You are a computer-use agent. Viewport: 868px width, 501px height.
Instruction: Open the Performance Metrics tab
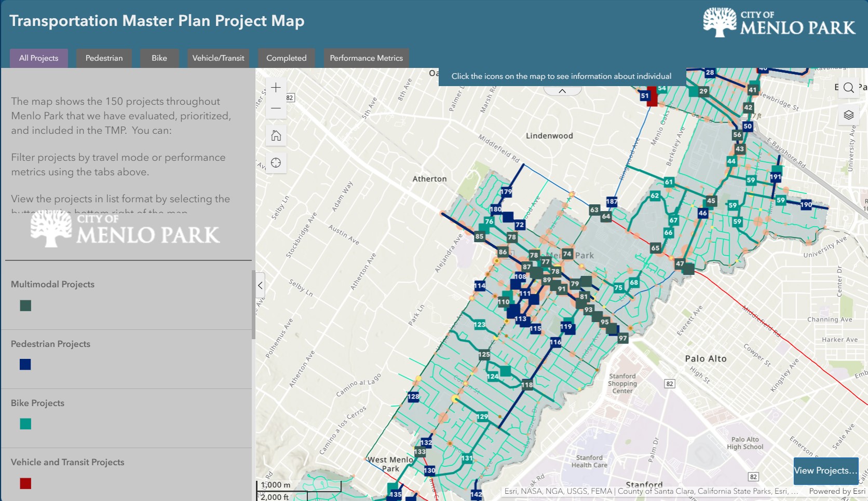[367, 58]
